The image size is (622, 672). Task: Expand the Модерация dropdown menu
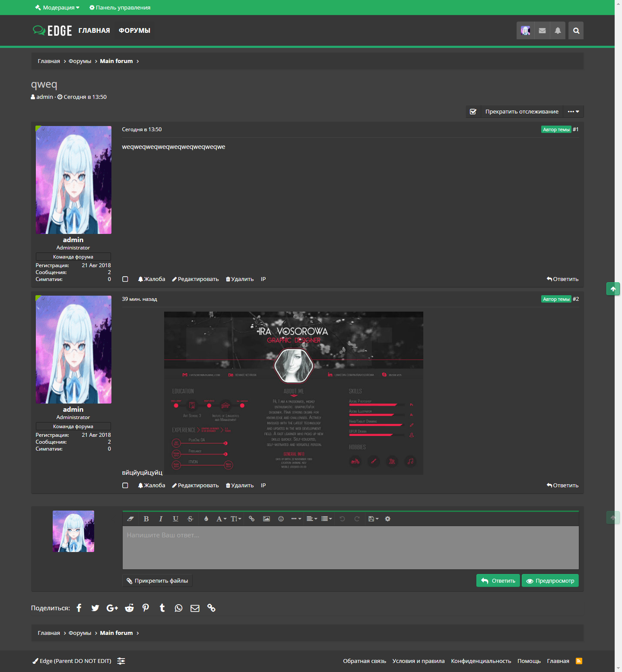click(x=57, y=7)
